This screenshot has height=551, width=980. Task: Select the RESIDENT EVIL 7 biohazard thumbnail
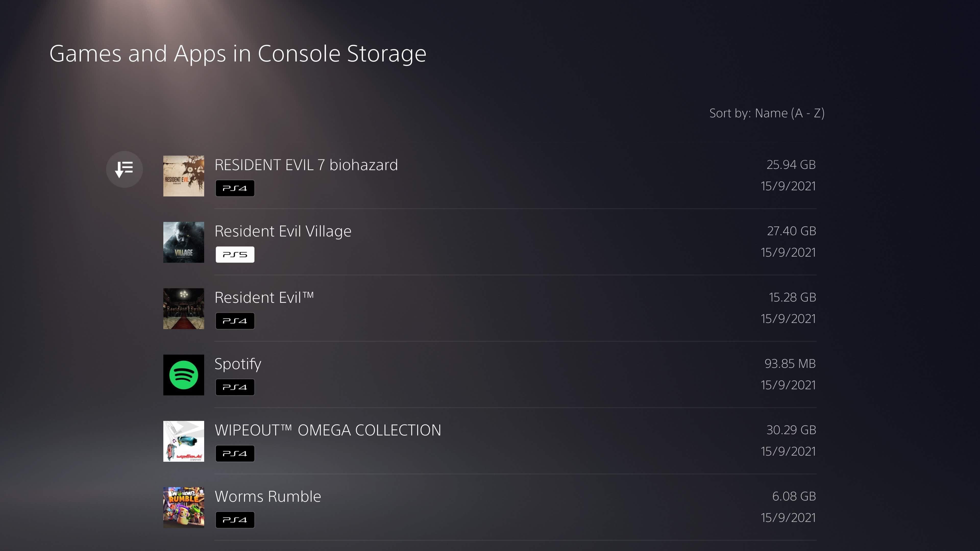[183, 176]
